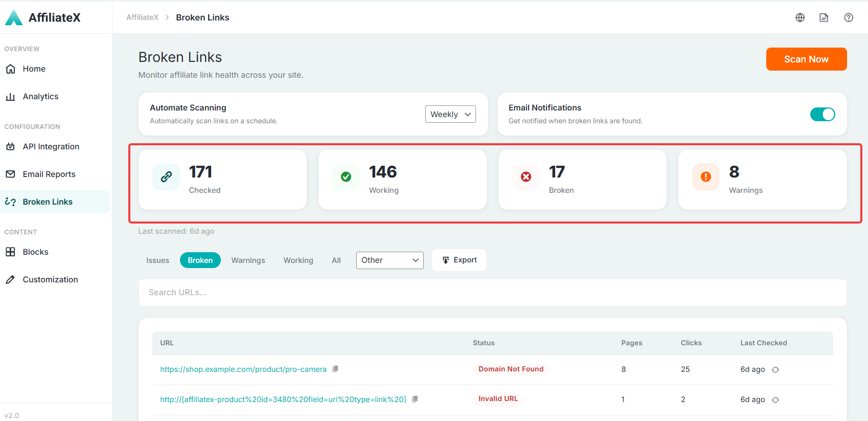Click the Last scanned: 6d ago text

click(176, 231)
